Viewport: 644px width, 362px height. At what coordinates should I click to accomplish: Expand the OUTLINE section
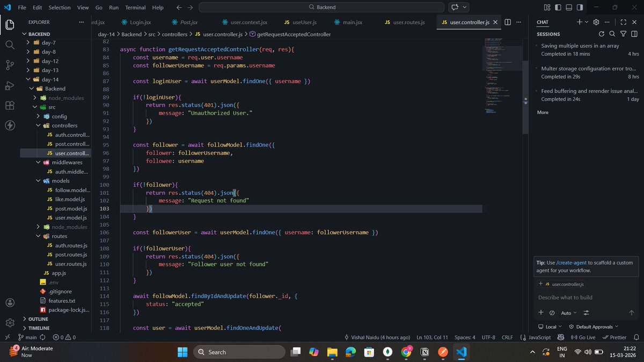(x=38, y=319)
